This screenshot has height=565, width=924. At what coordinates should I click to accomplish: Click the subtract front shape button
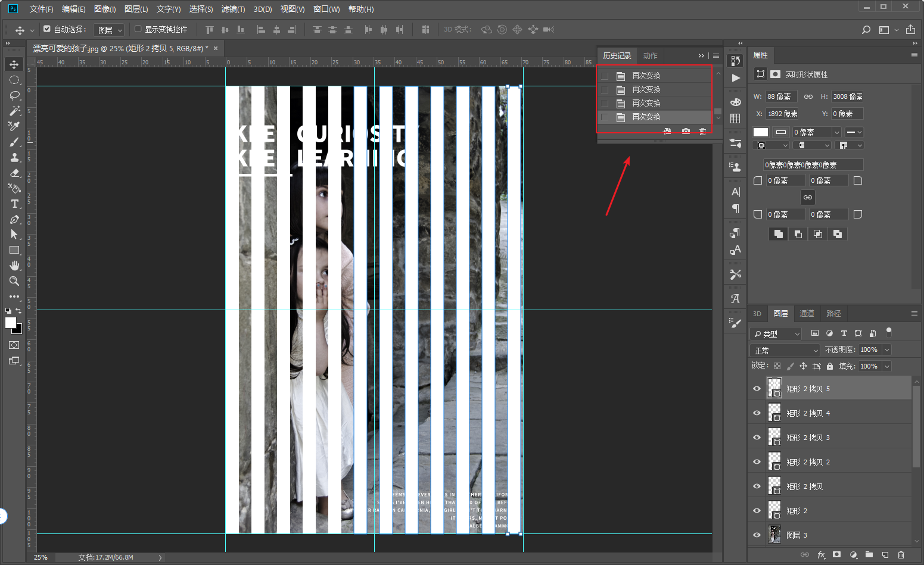coord(798,234)
